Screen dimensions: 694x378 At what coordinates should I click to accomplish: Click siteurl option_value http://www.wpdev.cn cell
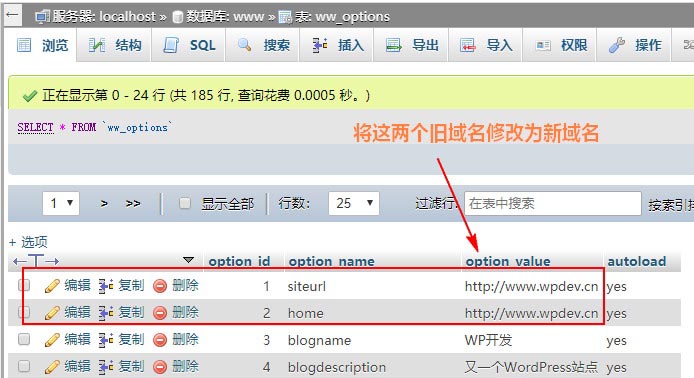click(531, 286)
